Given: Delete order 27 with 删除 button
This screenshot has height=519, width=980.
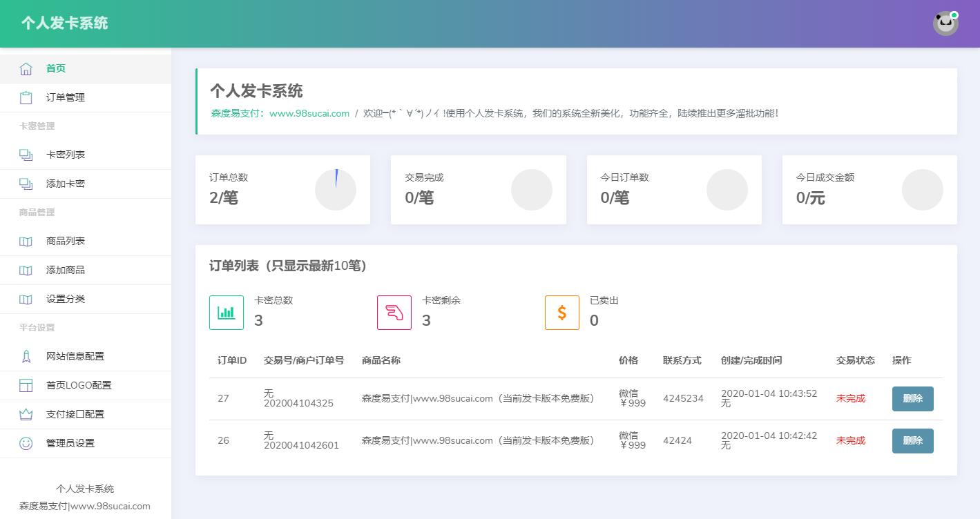Looking at the screenshot, I should 913,399.
